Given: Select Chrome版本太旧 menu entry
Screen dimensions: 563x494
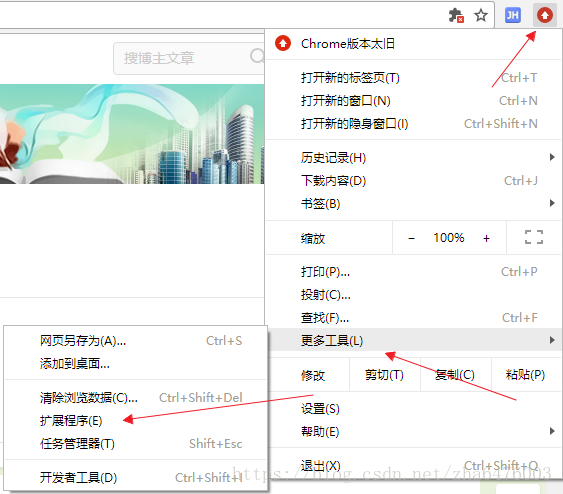Looking at the screenshot, I should [x=413, y=44].
